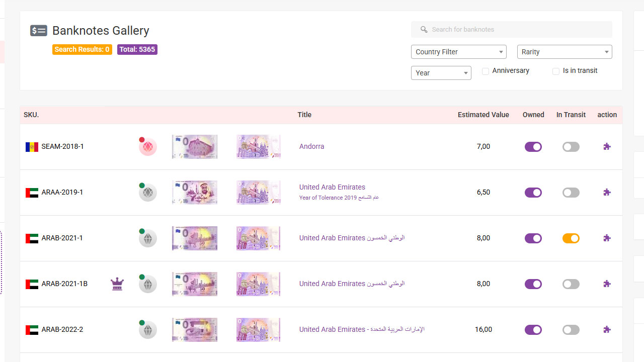Open the Year dropdown
The height and width of the screenshot is (362, 644).
click(441, 73)
